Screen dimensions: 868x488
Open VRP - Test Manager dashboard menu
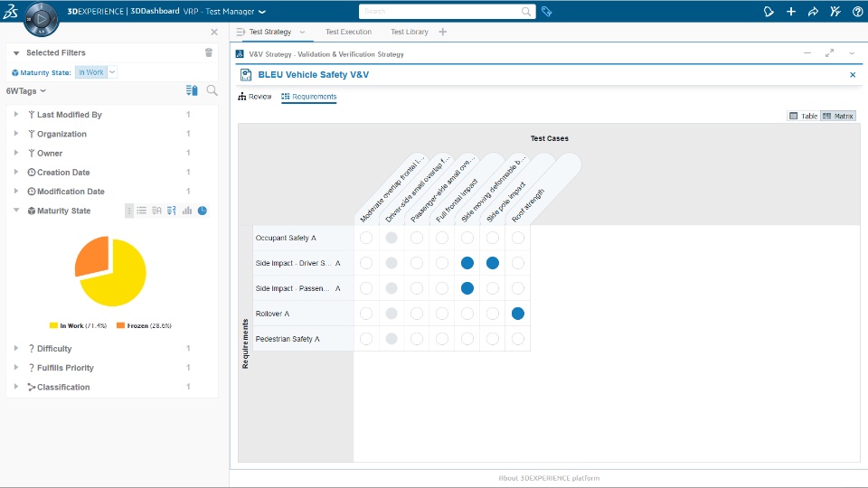[x=225, y=12]
